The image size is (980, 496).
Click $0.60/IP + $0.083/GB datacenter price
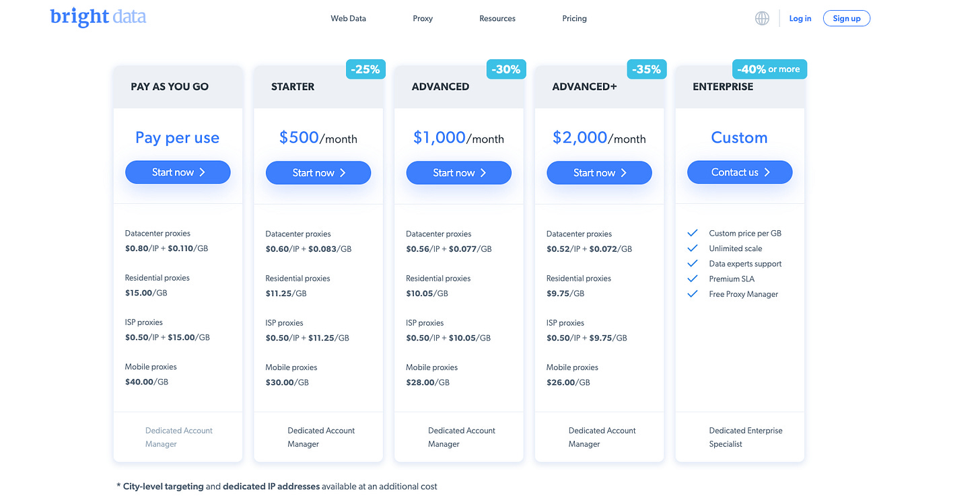click(309, 249)
